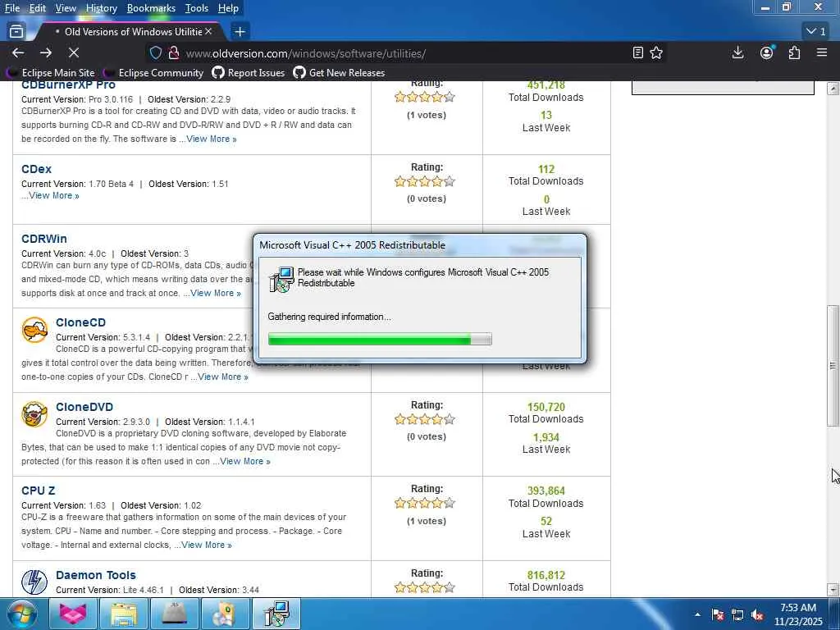Open the muted volume tray icon
Screen dimensions: 840x630
tap(757, 615)
